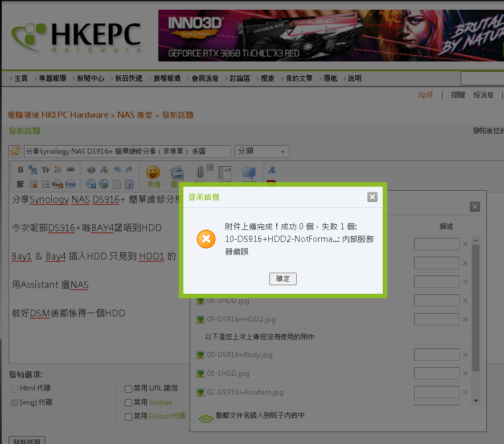Open 我的文章 navigation item
Viewport: 504px width, 444px height.
coord(299,79)
